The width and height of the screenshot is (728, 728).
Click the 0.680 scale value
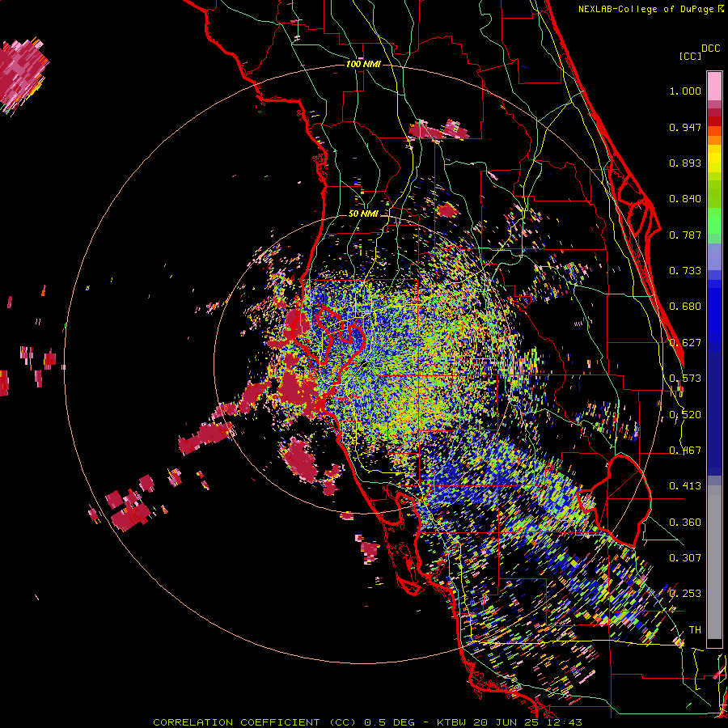click(x=685, y=307)
